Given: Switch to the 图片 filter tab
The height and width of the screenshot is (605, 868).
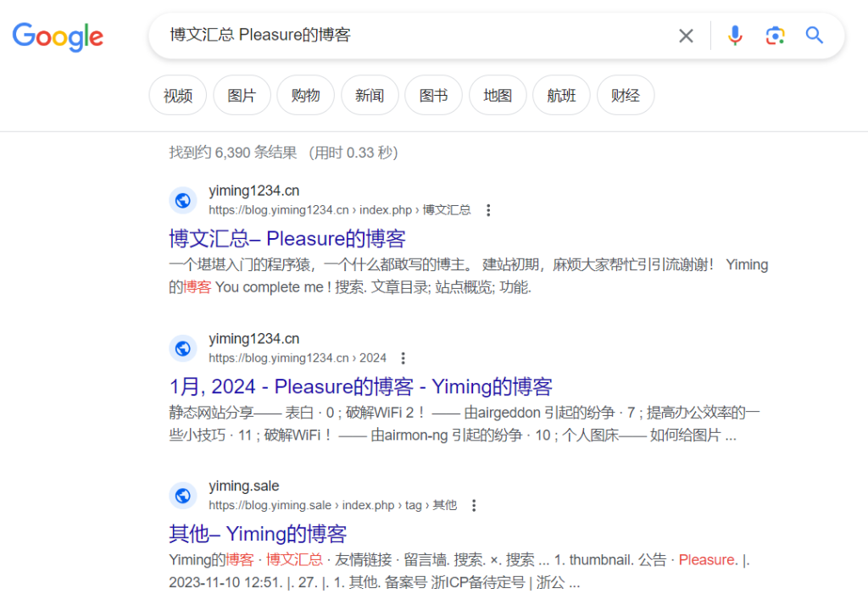Looking at the screenshot, I should pos(242,96).
